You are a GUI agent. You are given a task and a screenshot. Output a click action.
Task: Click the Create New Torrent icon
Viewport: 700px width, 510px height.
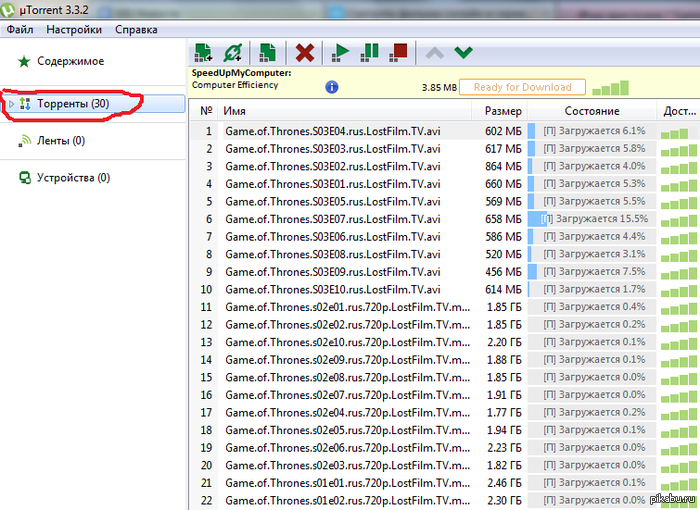click(268, 52)
